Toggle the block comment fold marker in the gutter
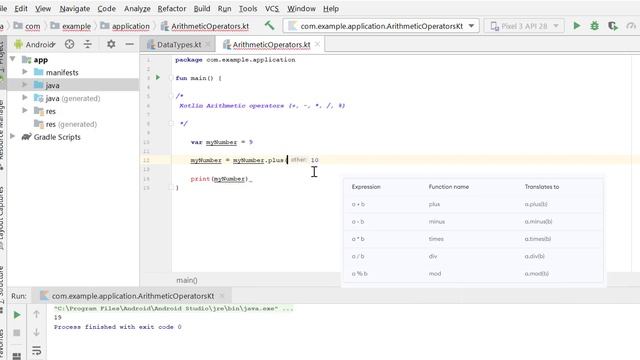 click(171, 96)
